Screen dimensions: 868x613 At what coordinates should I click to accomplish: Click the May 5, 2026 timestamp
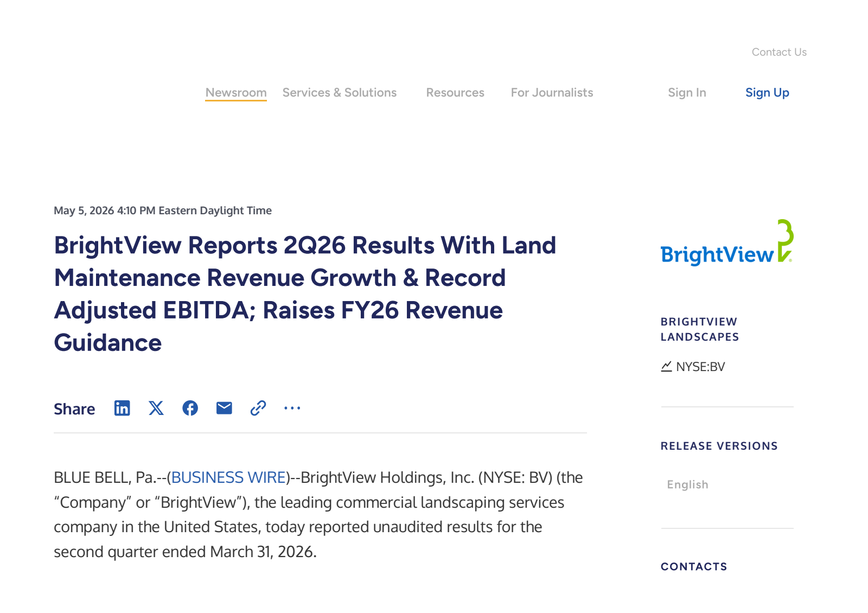pyautogui.click(x=163, y=210)
